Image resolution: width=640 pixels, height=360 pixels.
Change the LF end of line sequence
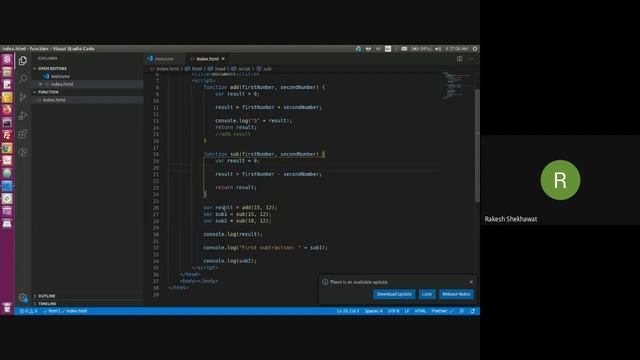[407, 311]
